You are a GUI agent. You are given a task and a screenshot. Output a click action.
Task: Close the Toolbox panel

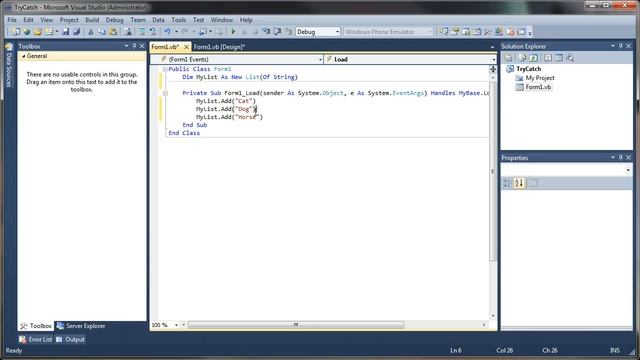pyautogui.click(x=142, y=46)
